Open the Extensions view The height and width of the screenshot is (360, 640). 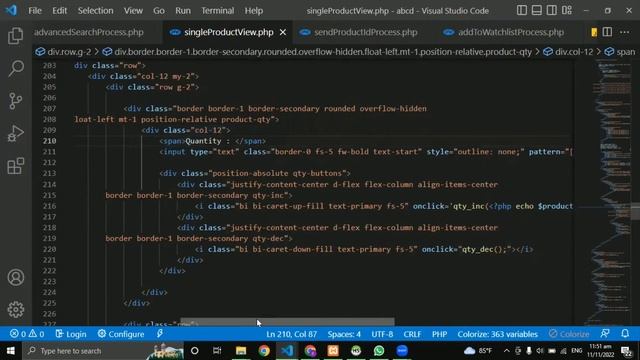click(x=16, y=166)
